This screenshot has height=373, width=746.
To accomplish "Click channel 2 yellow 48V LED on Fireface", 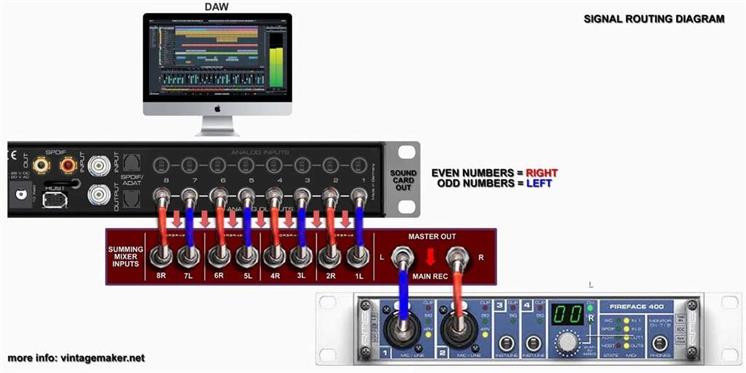I will (x=484, y=335).
